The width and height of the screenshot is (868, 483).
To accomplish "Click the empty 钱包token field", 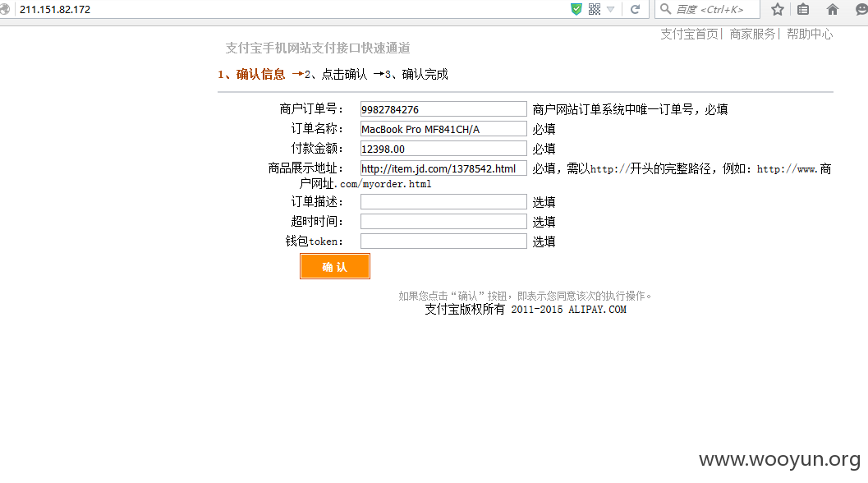I will point(443,241).
